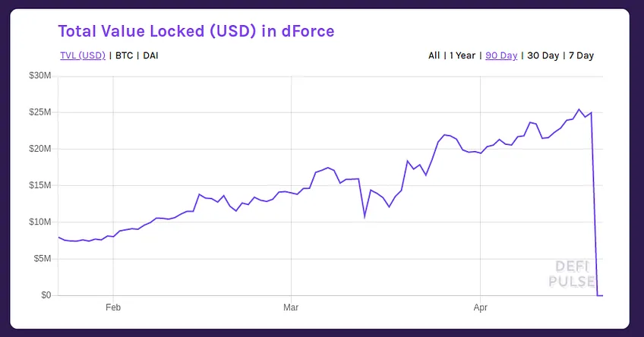This screenshot has height=337, width=644.
Task: Select the 1 Year range
Action: (462, 55)
